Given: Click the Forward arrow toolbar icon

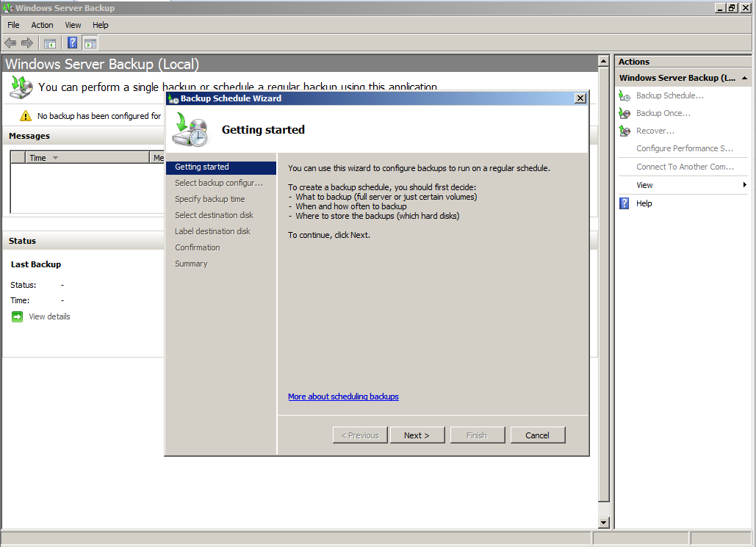Looking at the screenshot, I should (27, 43).
